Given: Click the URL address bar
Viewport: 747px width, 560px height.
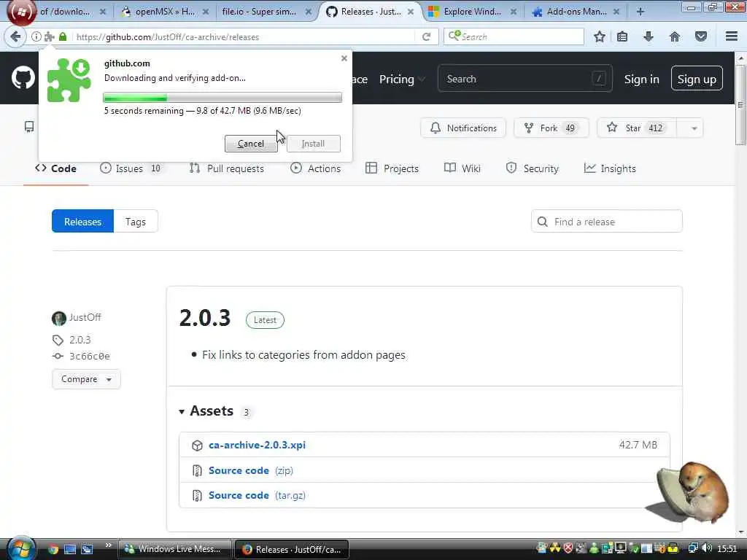Looking at the screenshot, I should [243, 36].
